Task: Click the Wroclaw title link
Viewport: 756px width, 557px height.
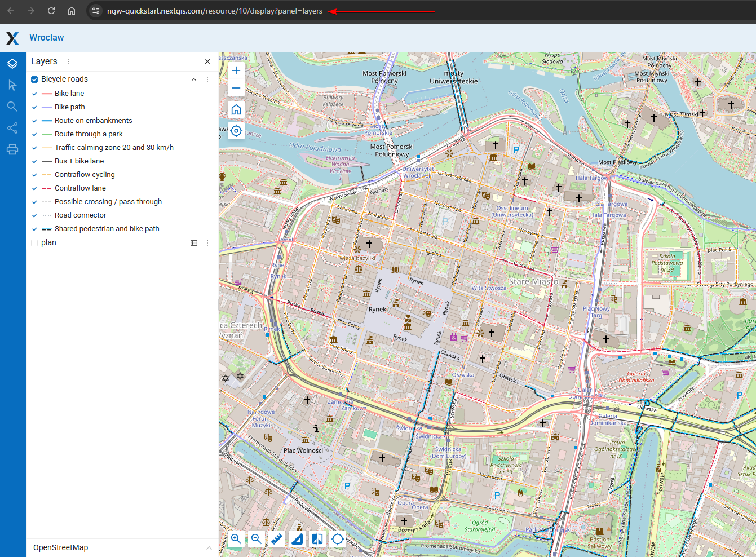Action: [x=46, y=38]
